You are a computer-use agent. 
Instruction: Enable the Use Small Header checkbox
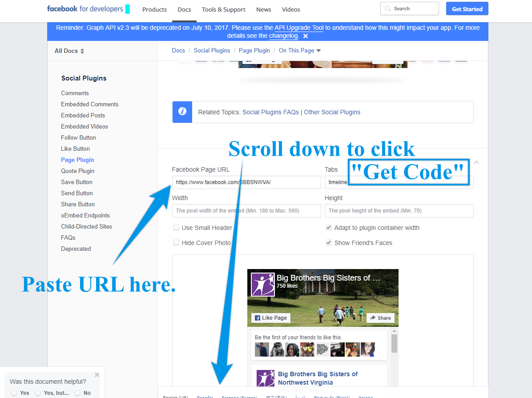click(176, 227)
